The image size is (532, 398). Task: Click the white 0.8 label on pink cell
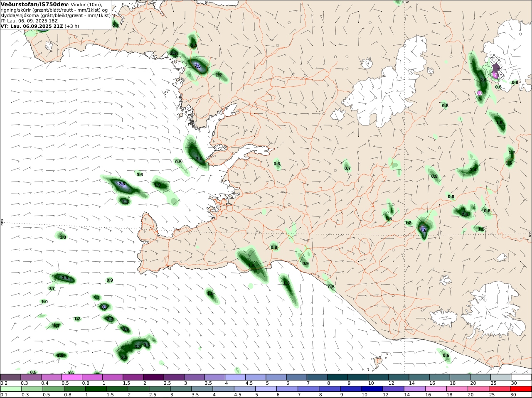[x=480, y=93]
